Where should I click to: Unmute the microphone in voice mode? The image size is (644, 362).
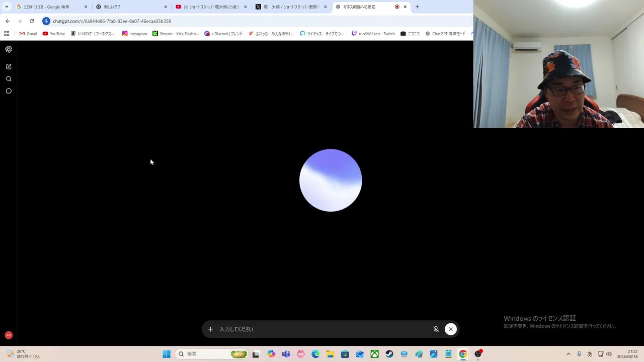point(436,329)
